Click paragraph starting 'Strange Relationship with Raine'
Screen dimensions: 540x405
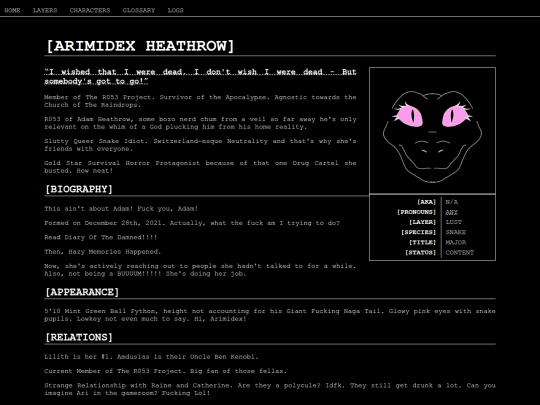coord(270,389)
